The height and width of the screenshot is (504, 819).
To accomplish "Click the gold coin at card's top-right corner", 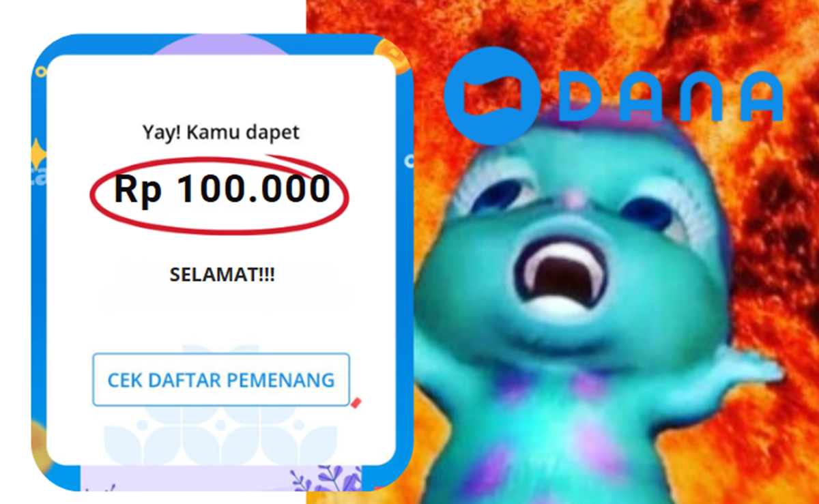I will click(x=394, y=55).
